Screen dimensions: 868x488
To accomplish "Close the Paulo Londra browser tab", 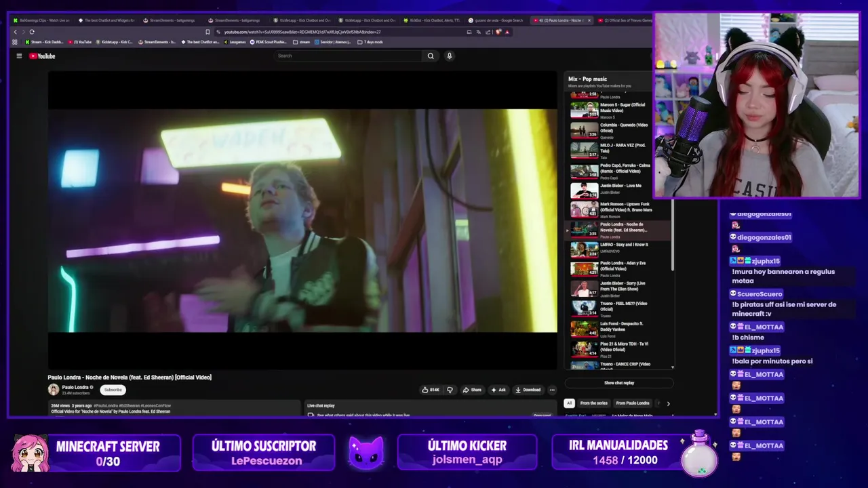I will (589, 20).
